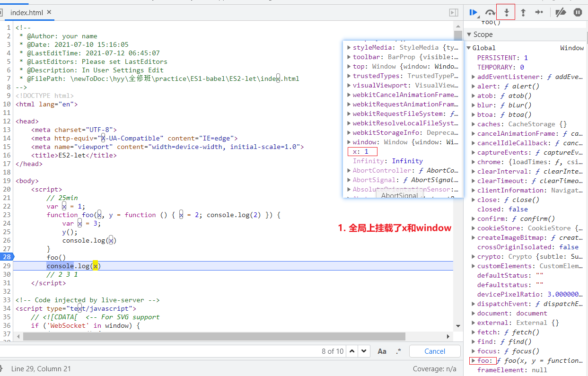Step over next function call
Screen dimensions: 588x376
click(x=491, y=13)
